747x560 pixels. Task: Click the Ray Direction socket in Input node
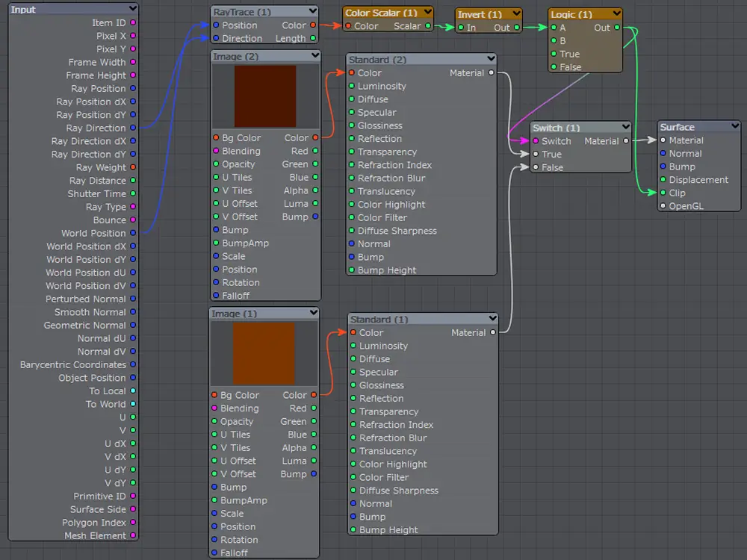click(x=133, y=128)
